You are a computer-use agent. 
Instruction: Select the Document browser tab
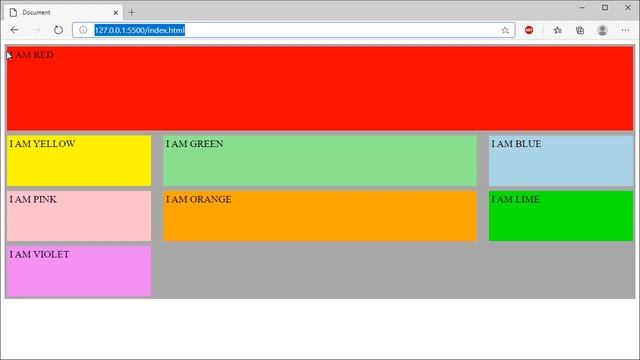[63, 13]
